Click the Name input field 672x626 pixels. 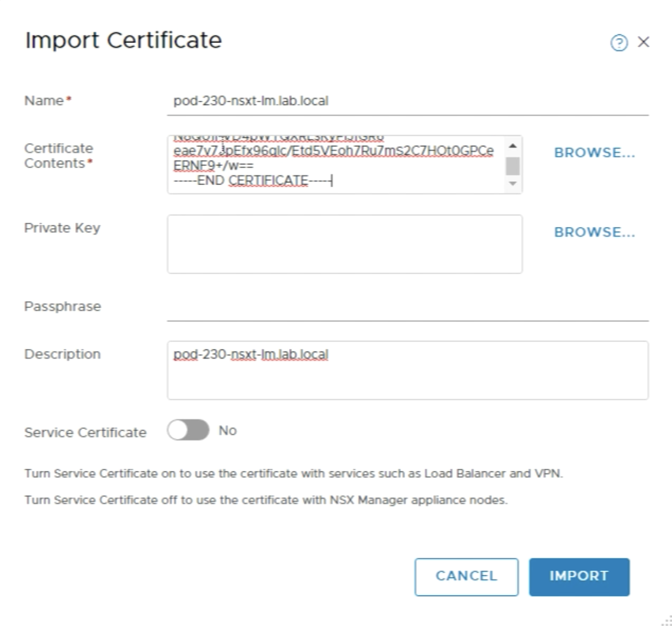[407, 101]
